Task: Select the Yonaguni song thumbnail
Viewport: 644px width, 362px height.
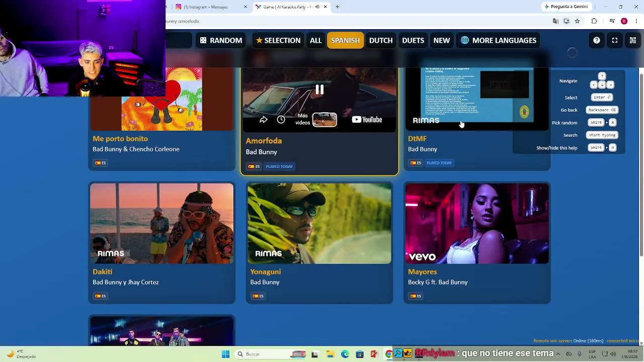Action: point(319,223)
